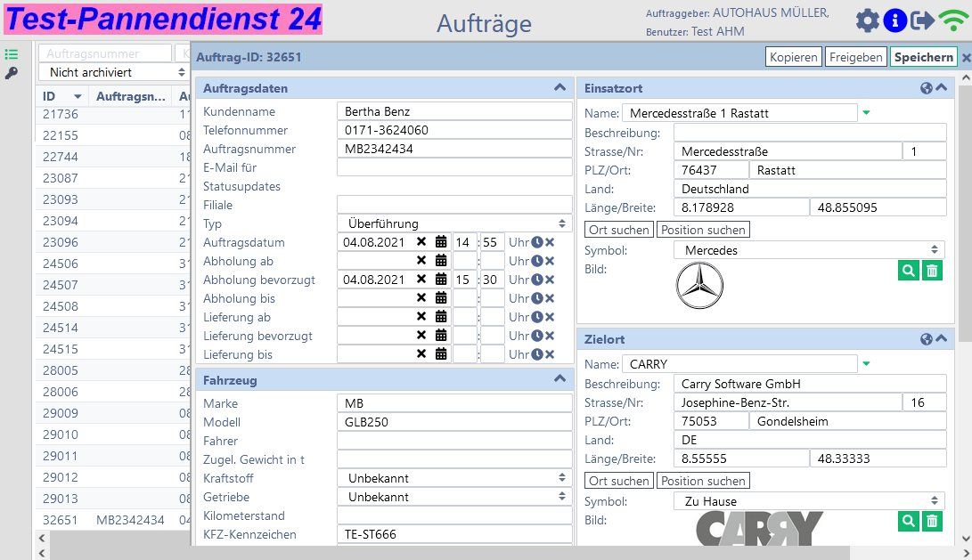Image resolution: width=972 pixels, height=560 pixels.
Task: Collapse the Einsatzort section
Action: click(x=941, y=88)
